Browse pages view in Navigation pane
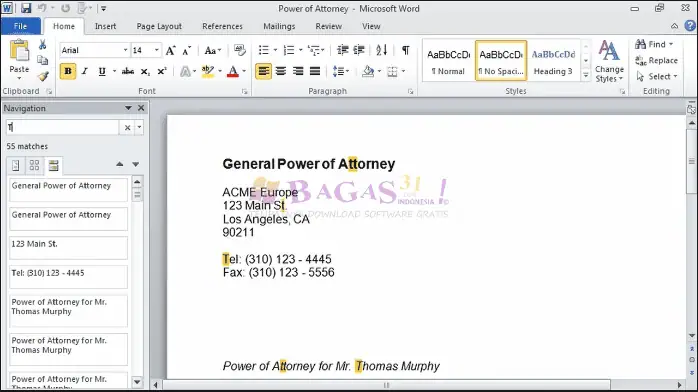The height and width of the screenshot is (392, 698). click(x=34, y=165)
